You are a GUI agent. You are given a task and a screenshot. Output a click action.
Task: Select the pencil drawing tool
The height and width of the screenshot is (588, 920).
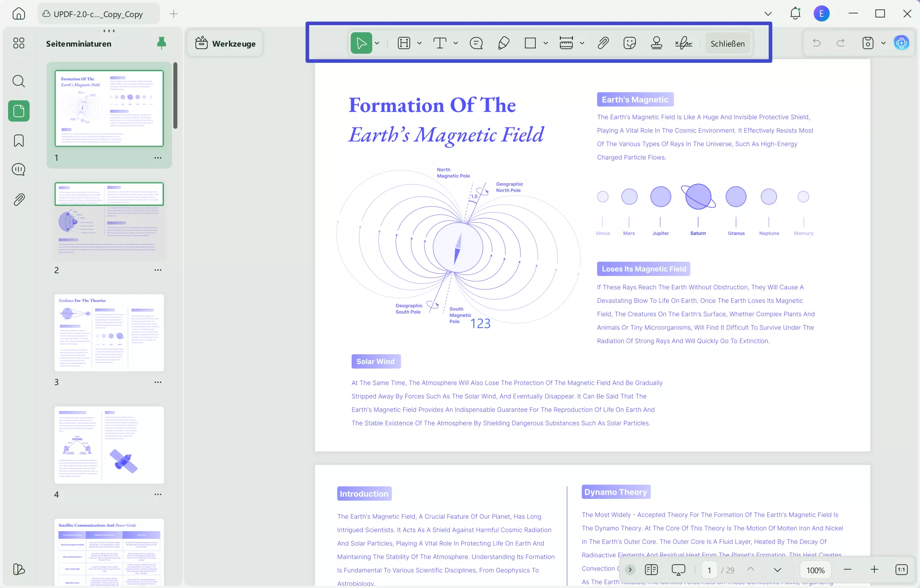click(503, 43)
